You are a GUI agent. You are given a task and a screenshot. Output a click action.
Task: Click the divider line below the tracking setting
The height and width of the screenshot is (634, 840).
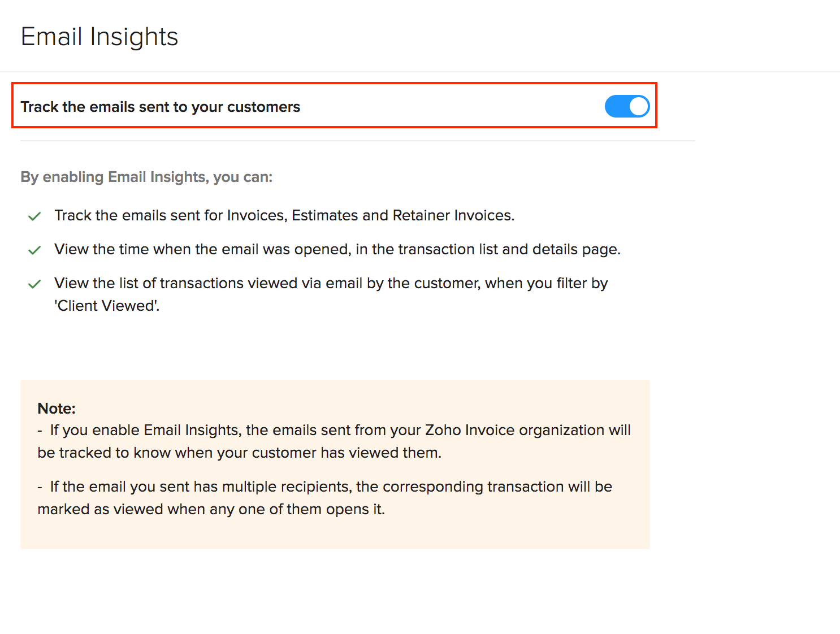tap(356, 140)
